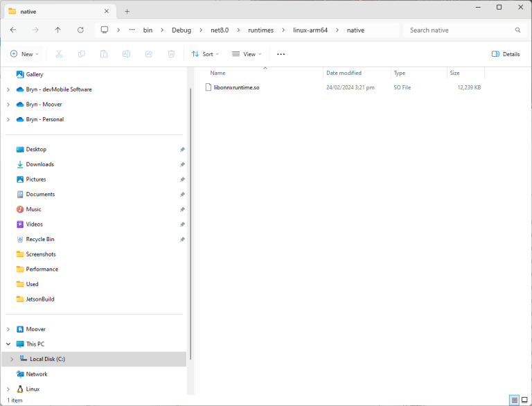Click the Share icon in toolbar
532x406 pixels.
[149, 54]
